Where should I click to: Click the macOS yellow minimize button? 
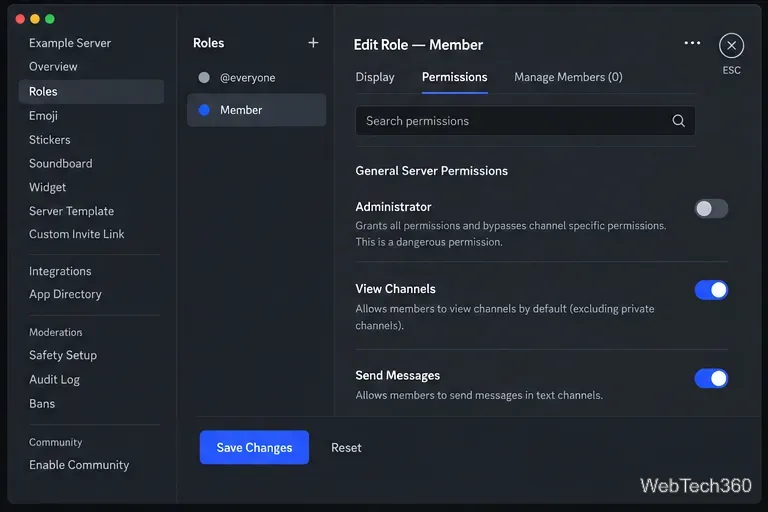(35, 19)
